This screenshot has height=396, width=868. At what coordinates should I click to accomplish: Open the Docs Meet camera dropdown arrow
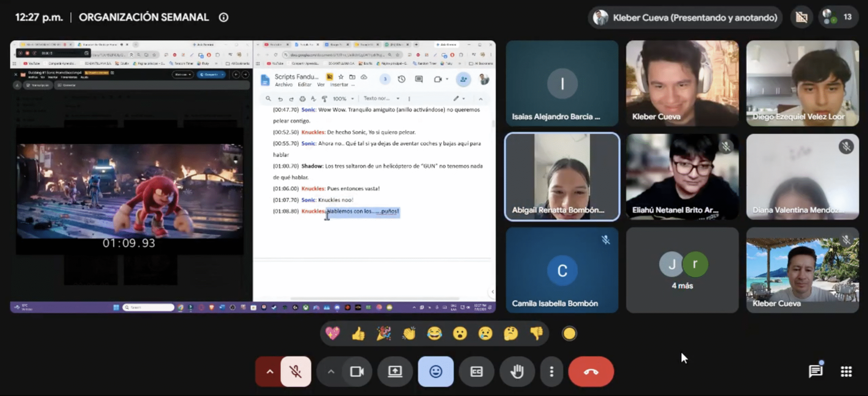(x=447, y=79)
